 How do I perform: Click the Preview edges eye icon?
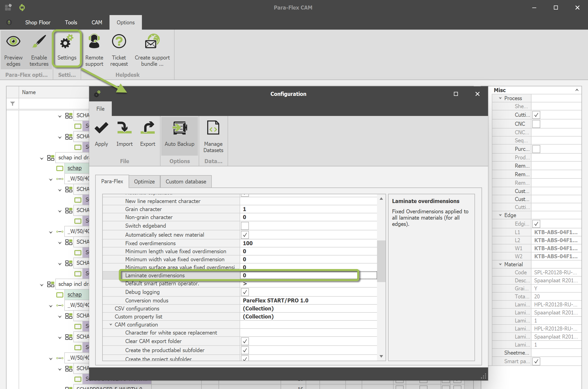click(x=13, y=42)
